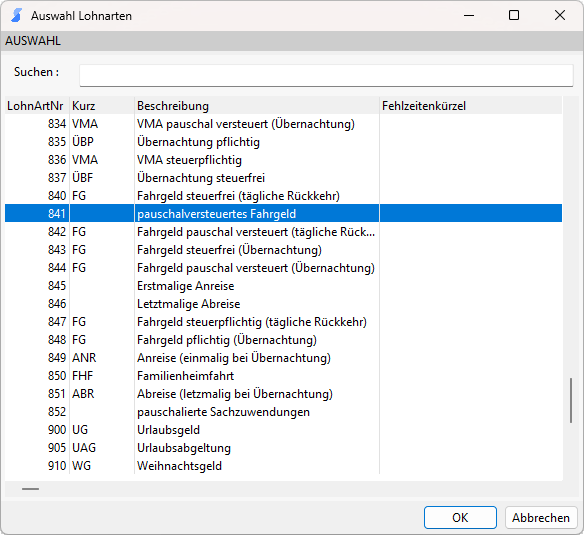Image resolution: width=584 pixels, height=535 pixels.
Task: Pick the Letztmalige Abreise row
Action: 283,304
